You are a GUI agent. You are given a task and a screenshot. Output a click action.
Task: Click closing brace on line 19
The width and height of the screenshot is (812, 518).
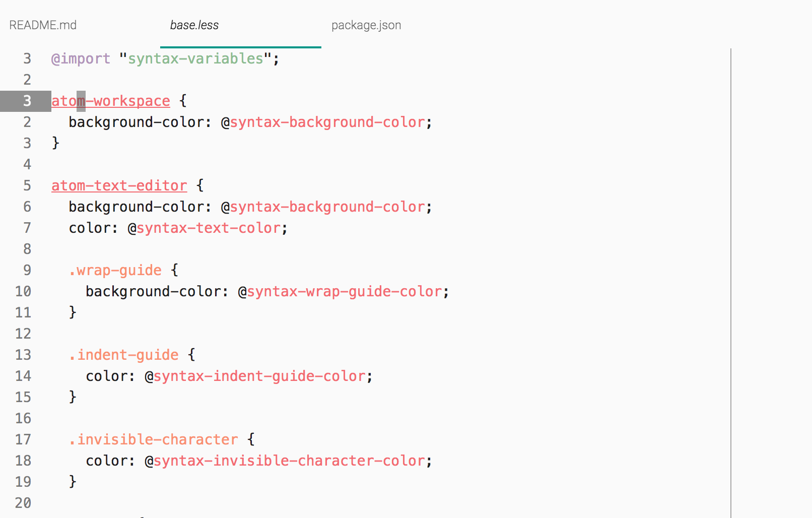click(73, 482)
